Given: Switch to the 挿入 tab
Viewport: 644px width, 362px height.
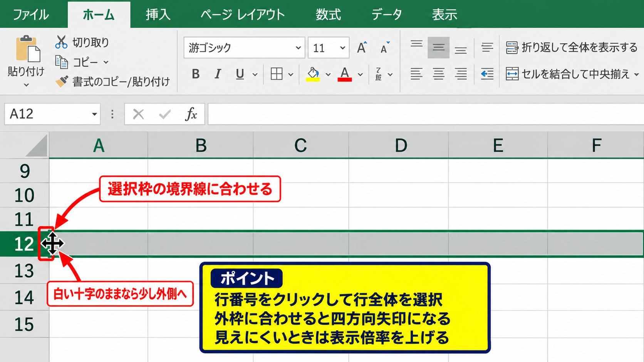Looking at the screenshot, I should point(158,15).
